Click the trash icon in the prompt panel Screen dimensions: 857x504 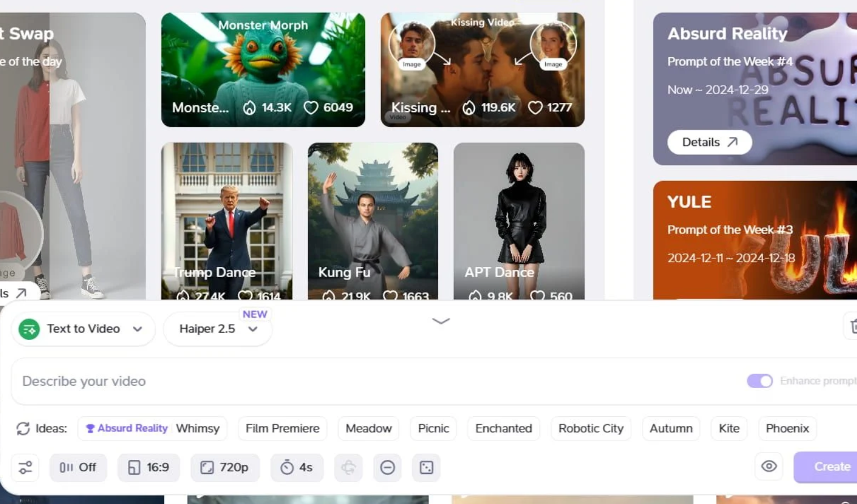pos(852,326)
